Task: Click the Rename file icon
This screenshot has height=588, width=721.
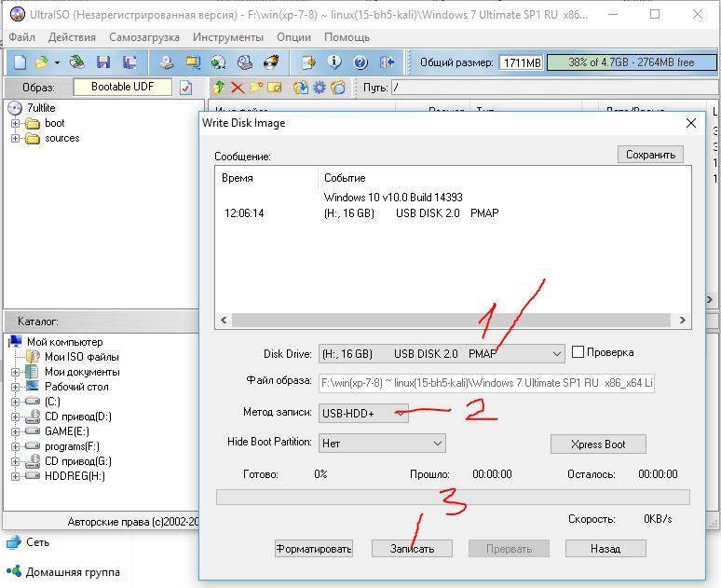Action: point(275,88)
